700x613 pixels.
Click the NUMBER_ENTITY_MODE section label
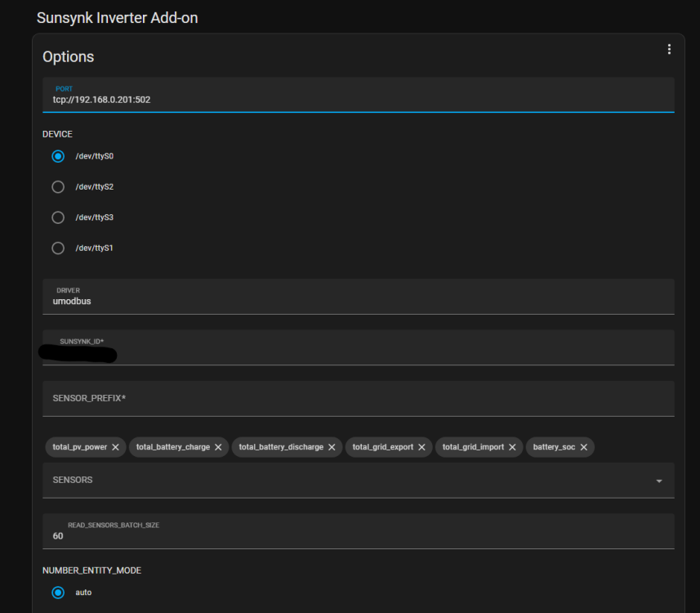tap(91, 570)
